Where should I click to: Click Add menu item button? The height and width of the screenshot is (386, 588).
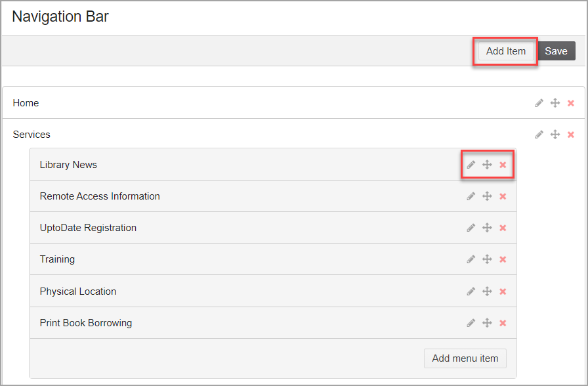(465, 358)
